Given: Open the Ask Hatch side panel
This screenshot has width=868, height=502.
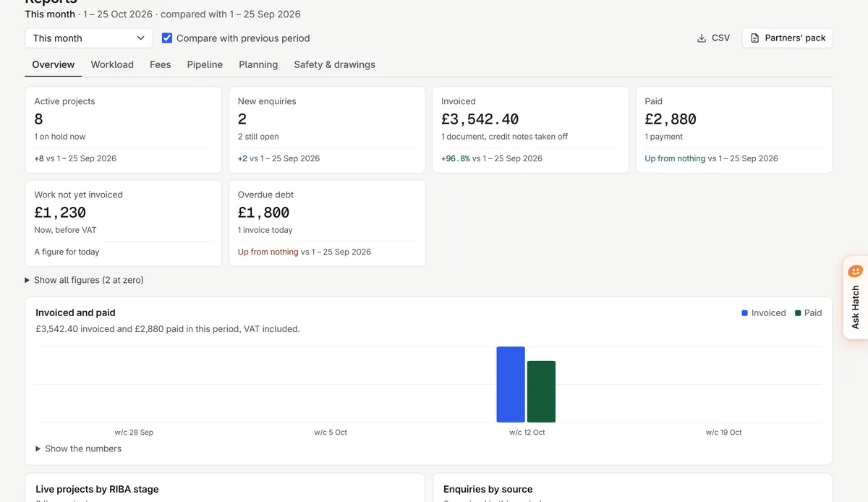Looking at the screenshot, I should pyautogui.click(x=855, y=297).
